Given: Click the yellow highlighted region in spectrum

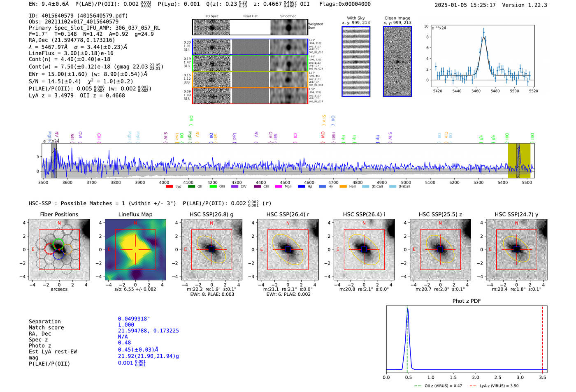Looking at the screenshot, I should pos(519,160).
